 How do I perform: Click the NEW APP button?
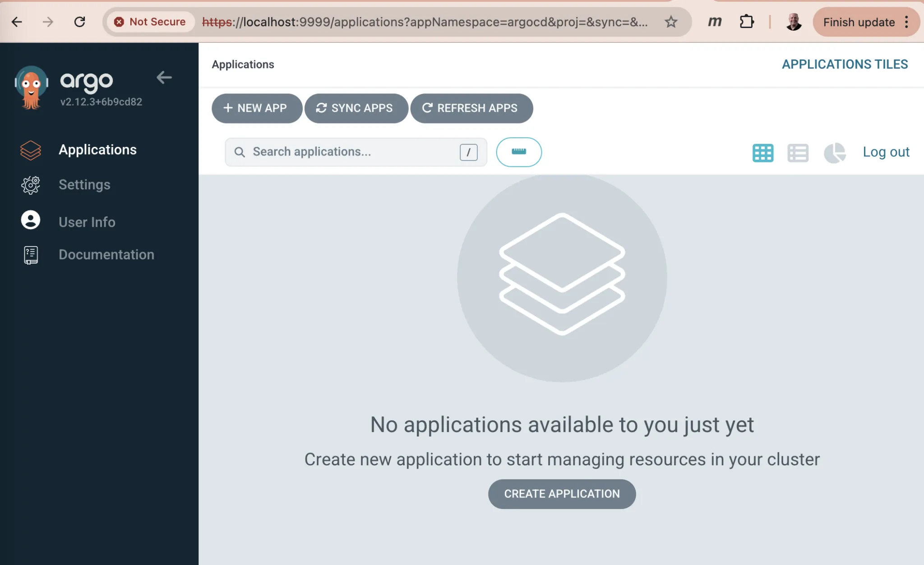pos(257,108)
